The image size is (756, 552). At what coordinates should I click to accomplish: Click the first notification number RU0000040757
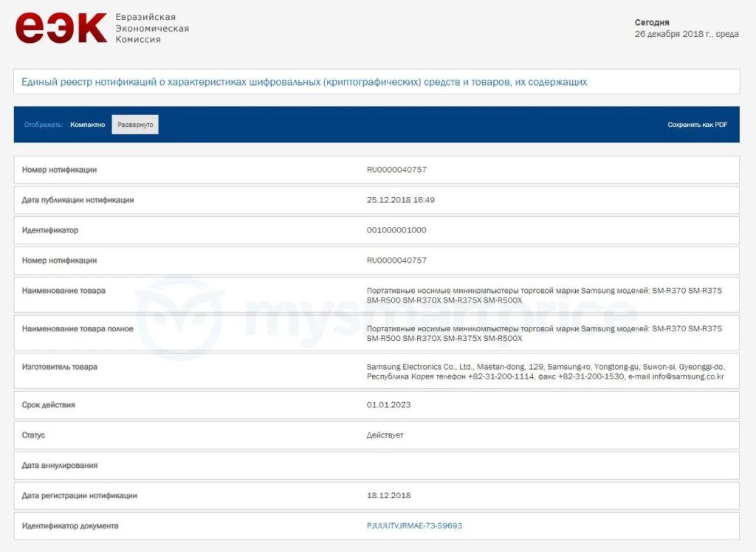point(396,170)
